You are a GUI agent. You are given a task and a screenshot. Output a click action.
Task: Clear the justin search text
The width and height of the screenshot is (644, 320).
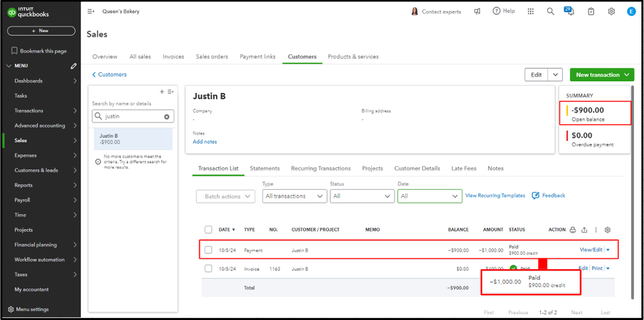tap(167, 117)
